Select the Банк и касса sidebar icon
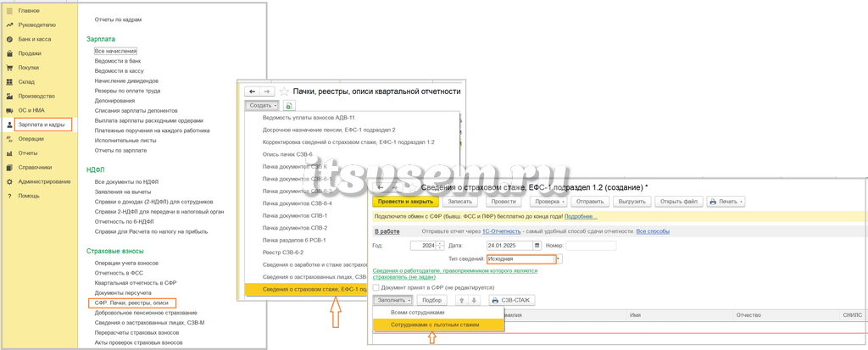Viewport: 868px width, 350px height. pos(8,39)
